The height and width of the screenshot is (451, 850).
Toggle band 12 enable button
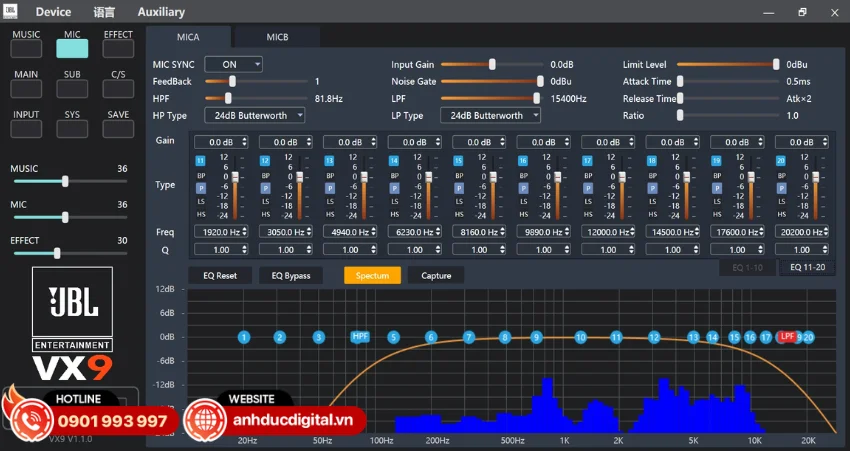(265, 161)
